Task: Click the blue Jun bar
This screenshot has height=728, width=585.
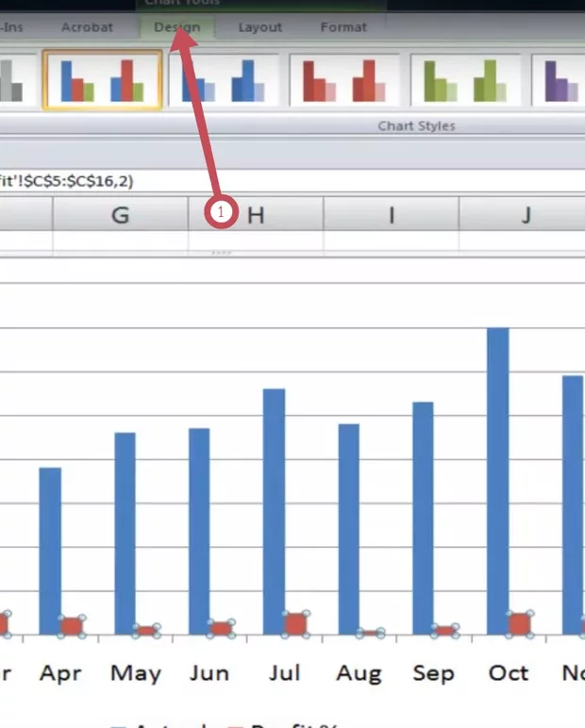Action: 199,532
